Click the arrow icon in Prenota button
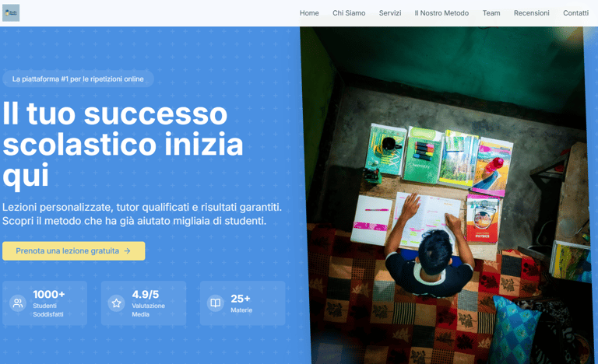Viewport: 598px width, 364px height. point(128,251)
